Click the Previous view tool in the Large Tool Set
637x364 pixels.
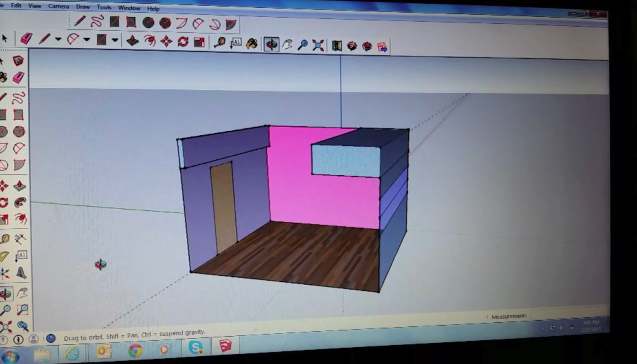tap(22, 326)
